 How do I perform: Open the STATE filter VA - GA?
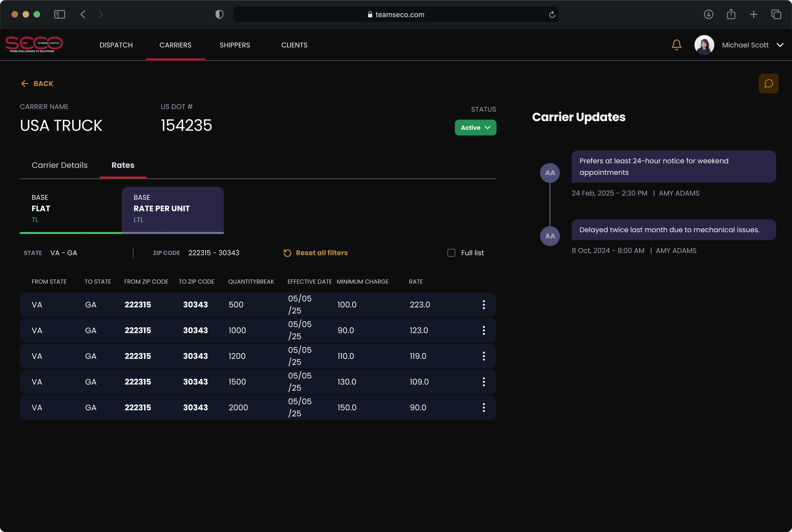[x=64, y=253]
